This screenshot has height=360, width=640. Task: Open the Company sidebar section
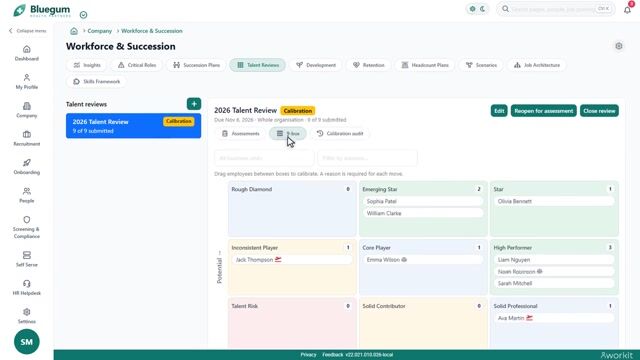pyautogui.click(x=27, y=110)
